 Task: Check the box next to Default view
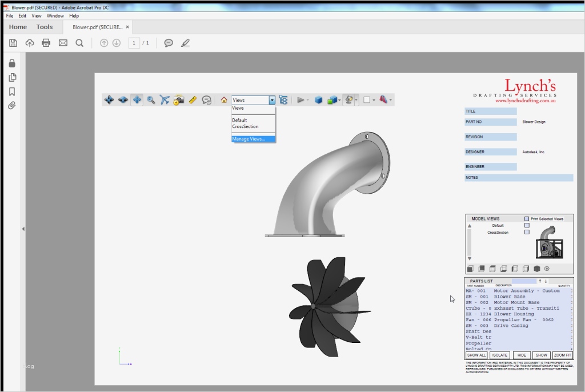point(527,225)
